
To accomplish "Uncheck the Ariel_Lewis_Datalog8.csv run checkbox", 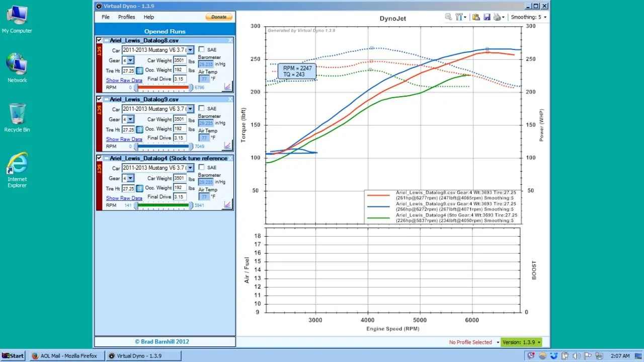I will (100, 40).
